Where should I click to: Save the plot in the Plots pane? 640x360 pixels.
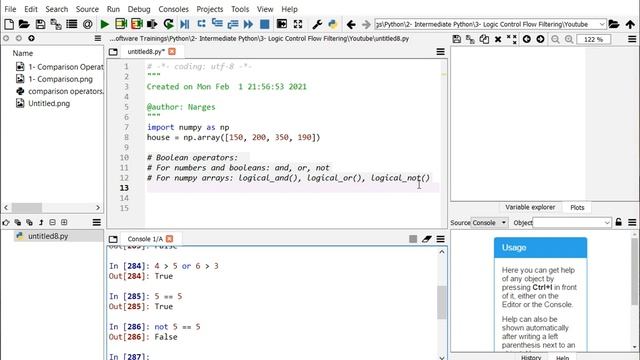pos(457,39)
